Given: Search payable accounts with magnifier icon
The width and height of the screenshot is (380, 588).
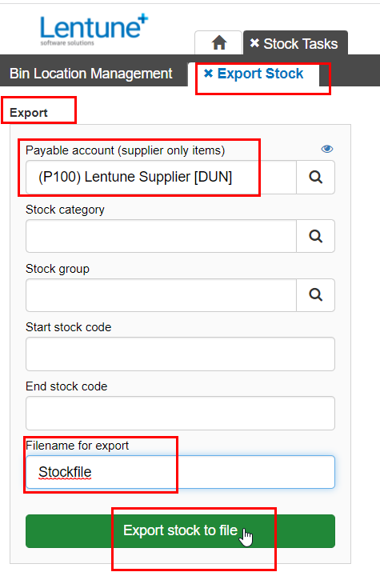Looking at the screenshot, I should pos(315,177).
